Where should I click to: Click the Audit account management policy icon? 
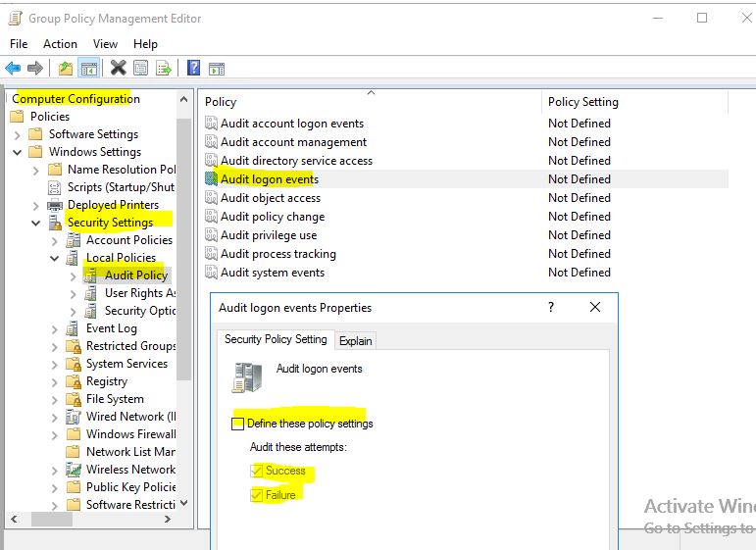point(211,142)
